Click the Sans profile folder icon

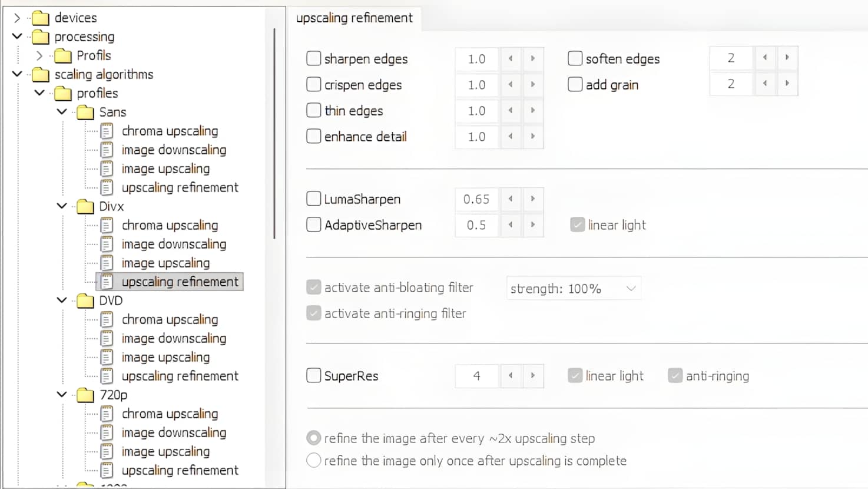[85, 113]
